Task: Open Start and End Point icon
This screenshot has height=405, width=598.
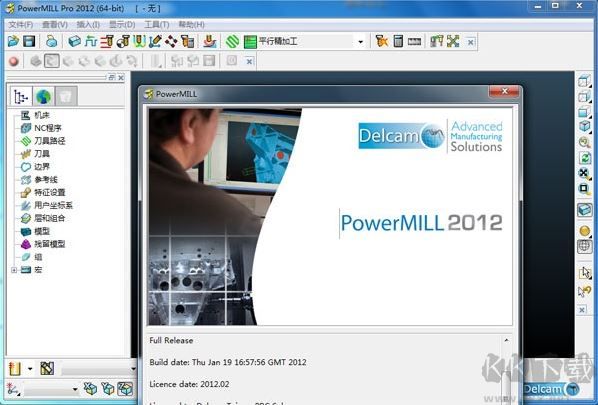Action: [x=123, y=41]
